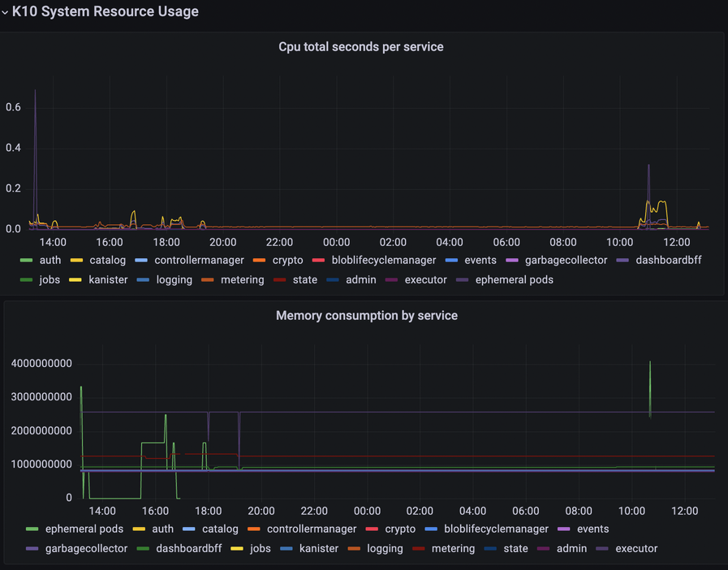
Task: Click the dark red state swatch in Cpu legend
Action: (x=279, y=279)
